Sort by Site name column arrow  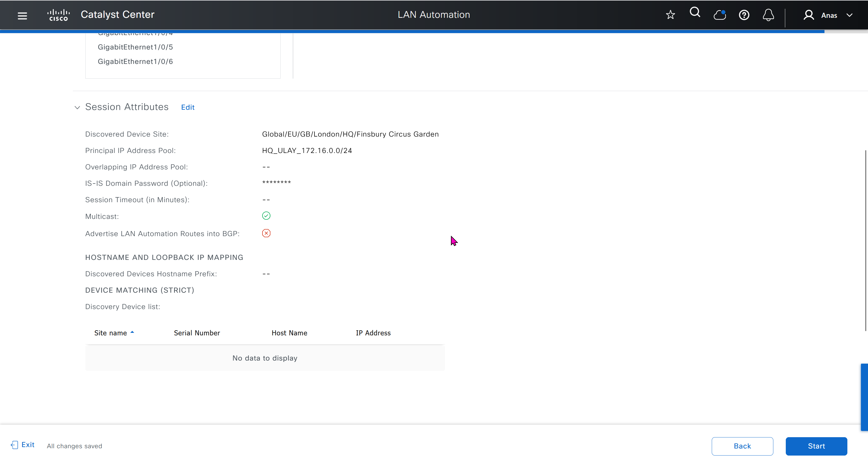point(133,333)
